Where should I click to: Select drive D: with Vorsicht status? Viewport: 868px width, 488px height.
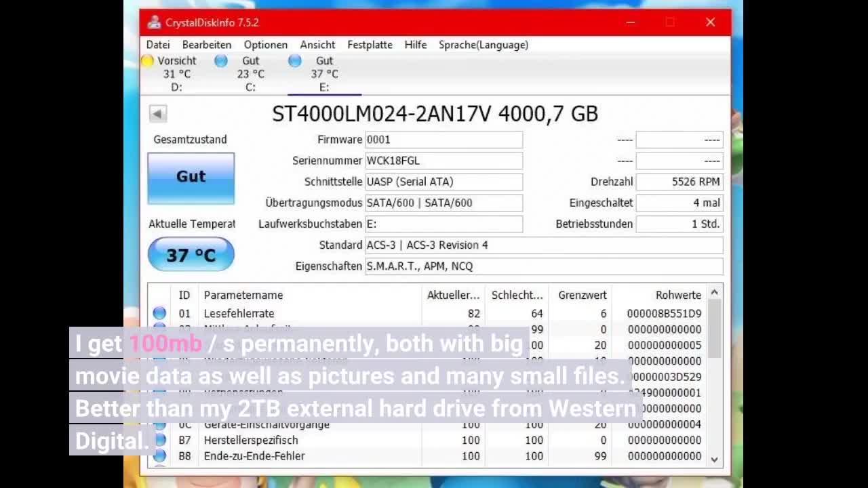pos(176,74)
